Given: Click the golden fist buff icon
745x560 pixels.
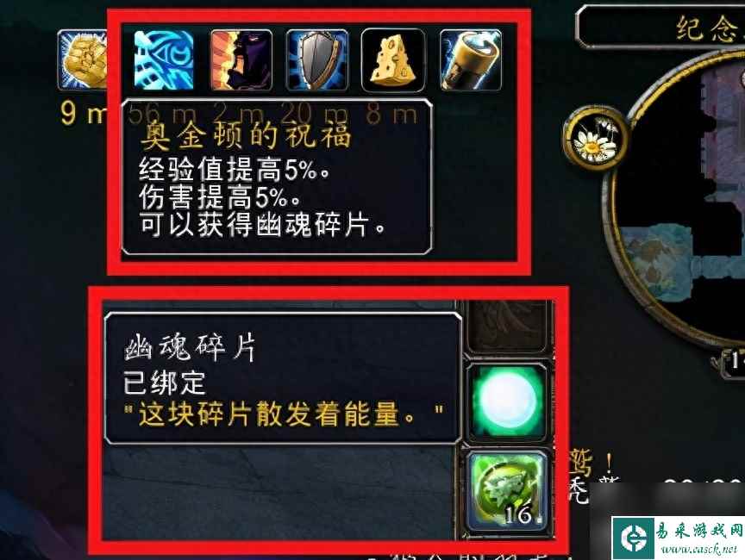Looking at the screenshot, I should (83, 59).
